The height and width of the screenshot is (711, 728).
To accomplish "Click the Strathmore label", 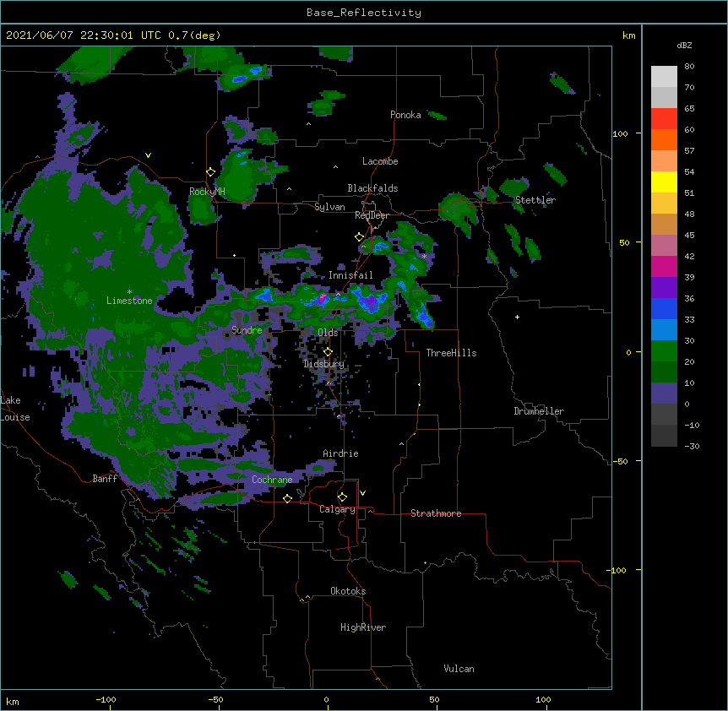I will (x=436, y=513).
